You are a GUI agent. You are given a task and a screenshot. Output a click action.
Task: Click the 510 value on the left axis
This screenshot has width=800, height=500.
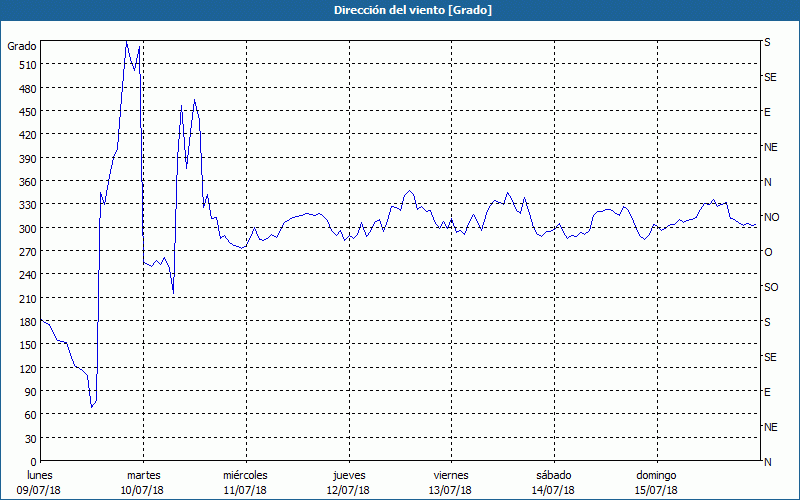tap(28, 65)
